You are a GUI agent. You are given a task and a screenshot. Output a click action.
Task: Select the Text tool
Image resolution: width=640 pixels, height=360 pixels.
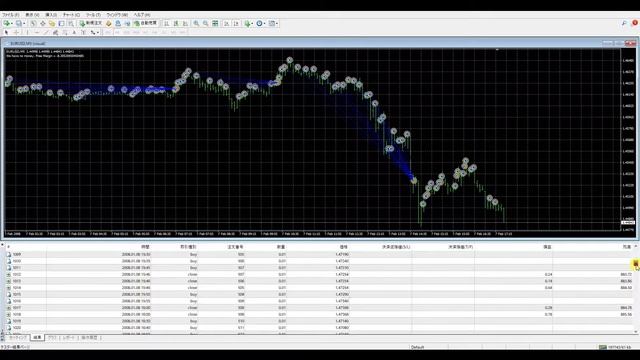click(74, 32)
